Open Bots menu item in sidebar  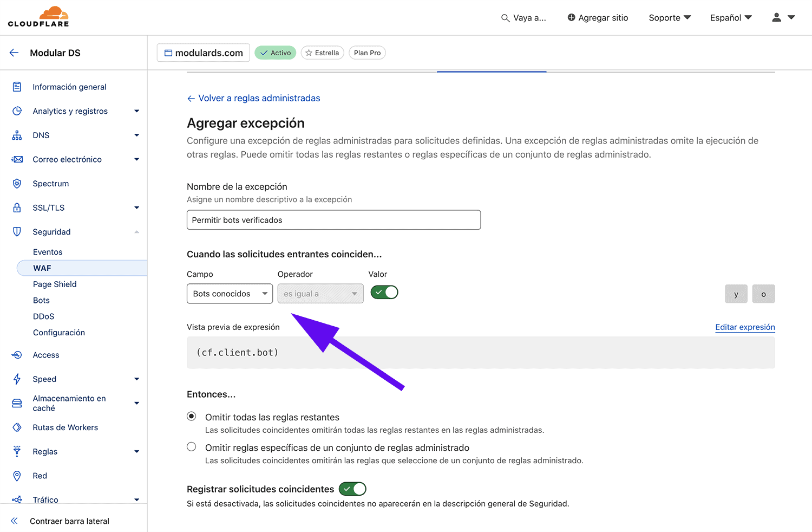[41, 300]
